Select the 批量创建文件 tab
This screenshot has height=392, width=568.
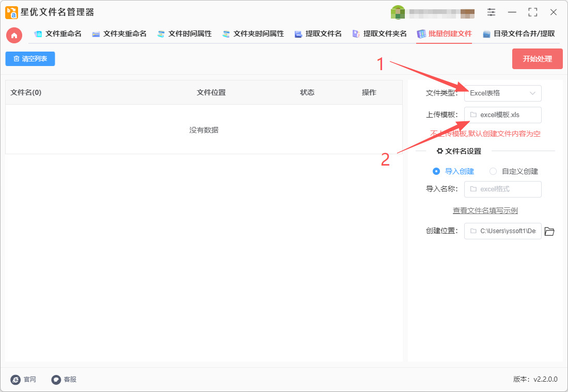445,34
